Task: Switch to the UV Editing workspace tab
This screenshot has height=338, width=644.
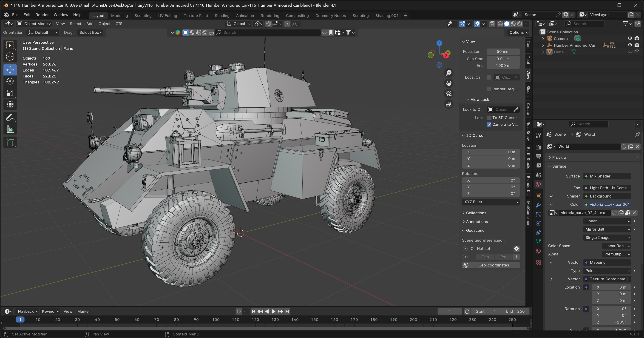Action: pos(167,15)
